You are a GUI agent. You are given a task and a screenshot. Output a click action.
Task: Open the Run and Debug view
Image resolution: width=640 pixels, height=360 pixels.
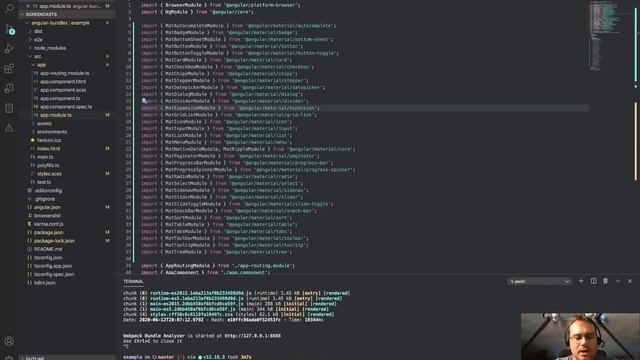(x=9, y=49)
